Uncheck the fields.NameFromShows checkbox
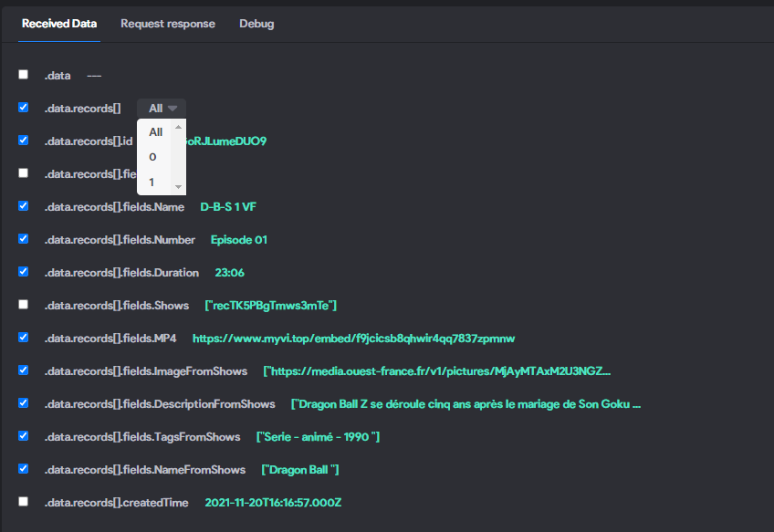This screenshot has width=774, height=532. [23, 468]
